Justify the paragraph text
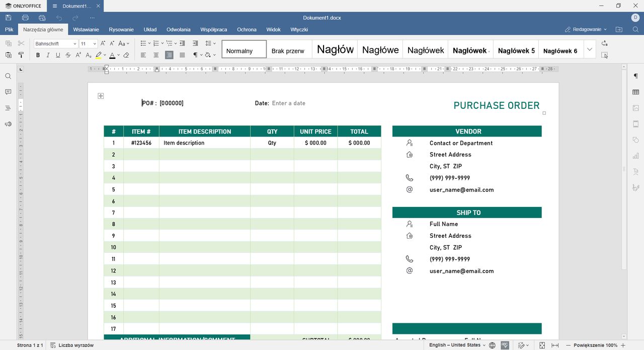The height and width of the screenshot is (350, 644). (x=182, y=55)
